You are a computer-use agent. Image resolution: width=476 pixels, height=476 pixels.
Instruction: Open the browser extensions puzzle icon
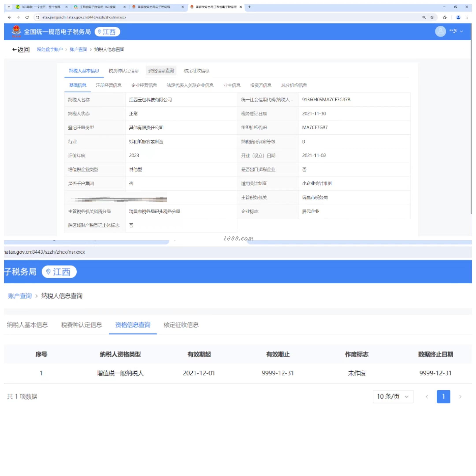(x=444, y=17)
